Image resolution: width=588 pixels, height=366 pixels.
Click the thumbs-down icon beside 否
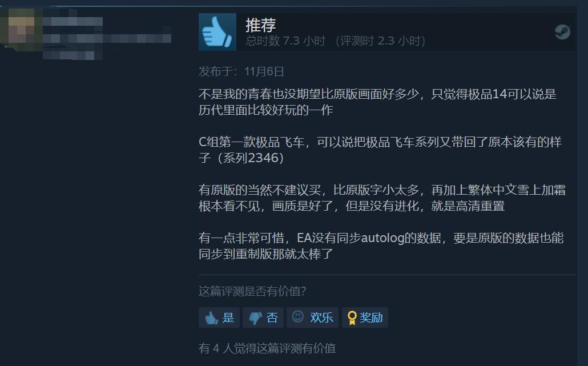255,318
